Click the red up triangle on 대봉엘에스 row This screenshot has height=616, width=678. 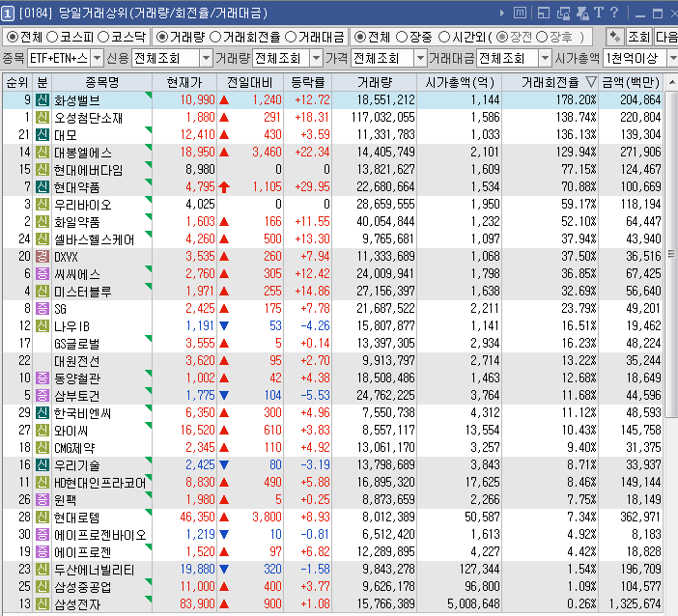(224, 152)
